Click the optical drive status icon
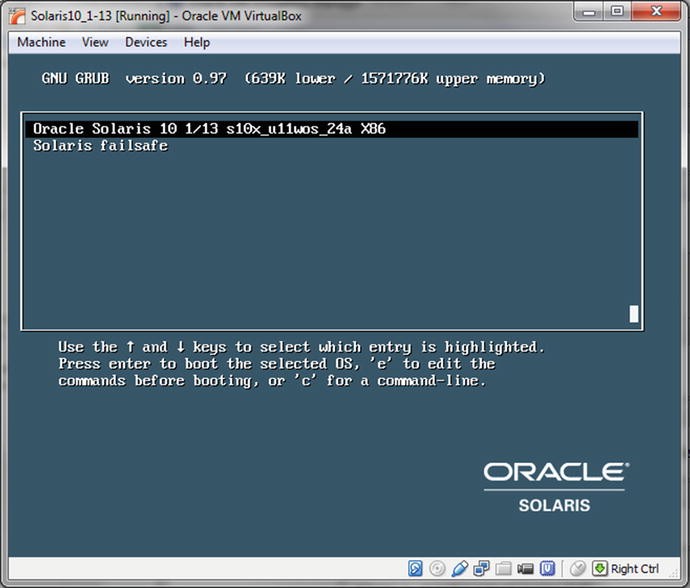Screen dimensions: 690x588 click(437, 568)
